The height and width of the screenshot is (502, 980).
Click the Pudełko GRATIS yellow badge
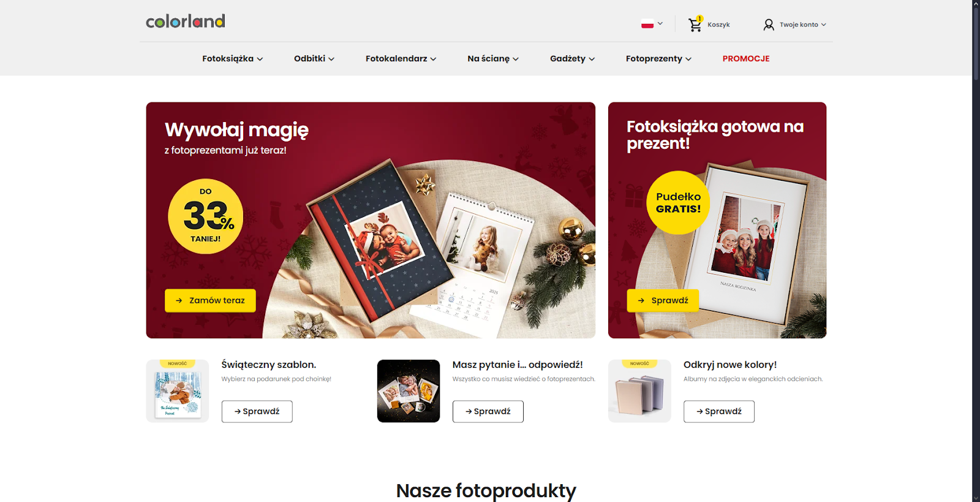[x=678, y=203]
